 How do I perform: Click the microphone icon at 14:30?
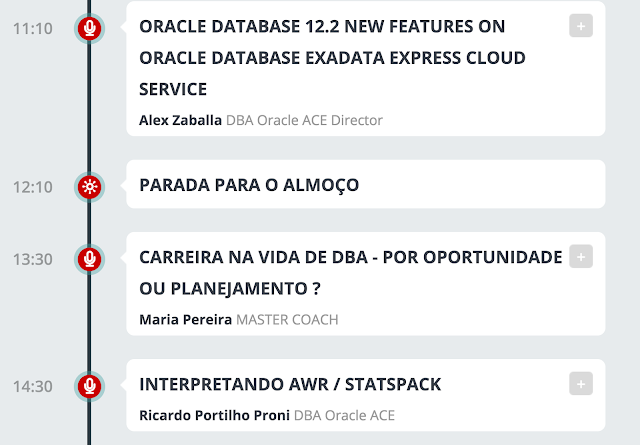[89, 386]
